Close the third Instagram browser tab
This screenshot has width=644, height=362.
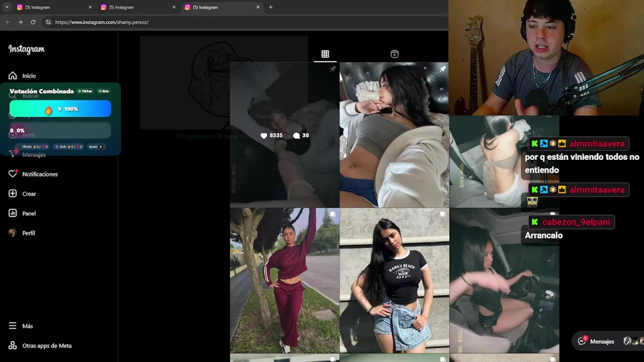[x=258, y=7]
